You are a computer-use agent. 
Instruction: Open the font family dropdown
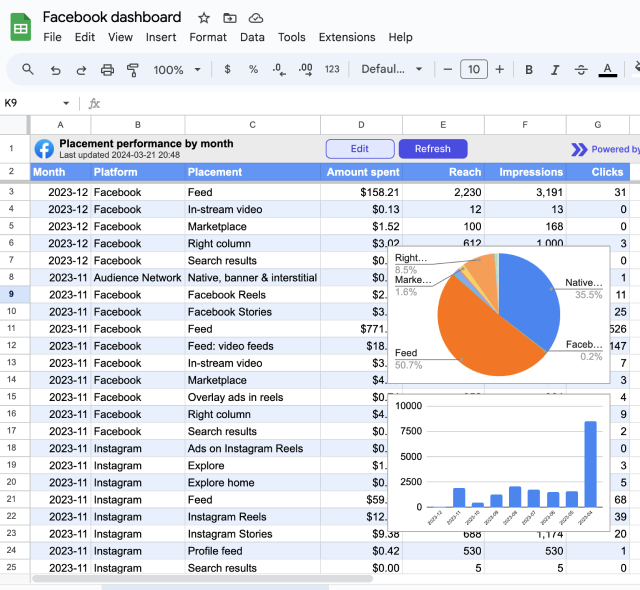pos(391,69)
